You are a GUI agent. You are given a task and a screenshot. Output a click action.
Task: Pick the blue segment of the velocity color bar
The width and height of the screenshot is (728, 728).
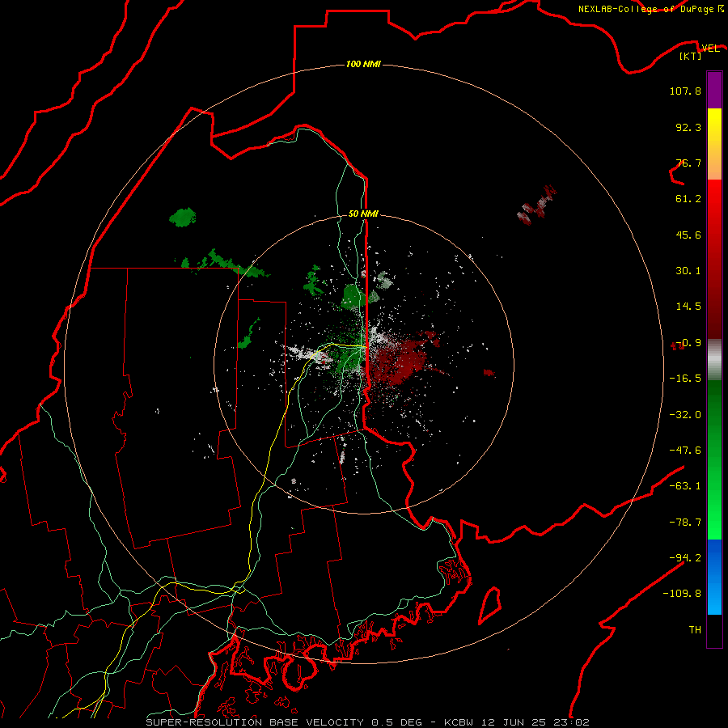point(714,577)
